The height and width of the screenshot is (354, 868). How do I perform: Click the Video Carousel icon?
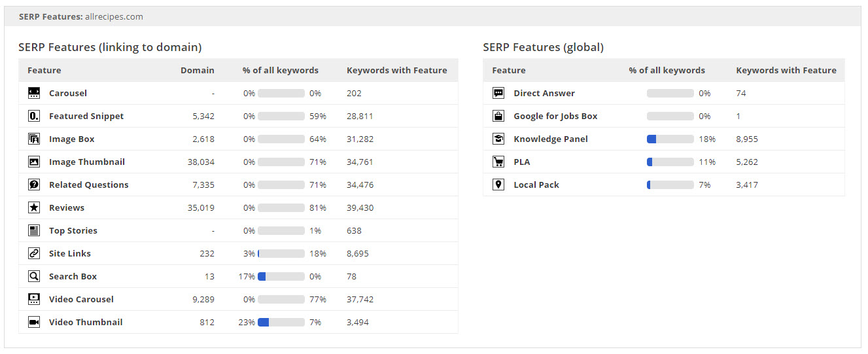tap(35, 299)
